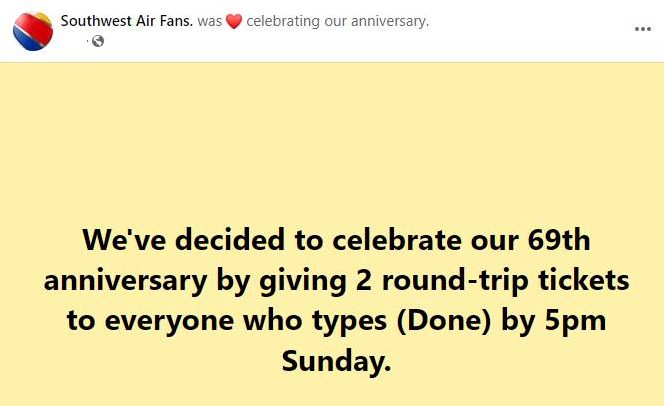The image size is (664, 406).
Task: Click 'round-trip tickets' in the post
Action: point(506,280)
